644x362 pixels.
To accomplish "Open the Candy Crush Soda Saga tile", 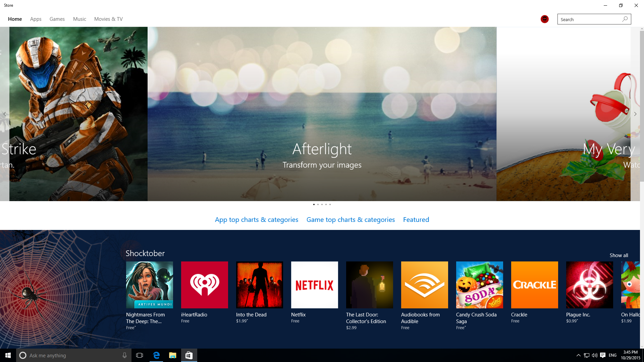I will click(x=480, y=285).
